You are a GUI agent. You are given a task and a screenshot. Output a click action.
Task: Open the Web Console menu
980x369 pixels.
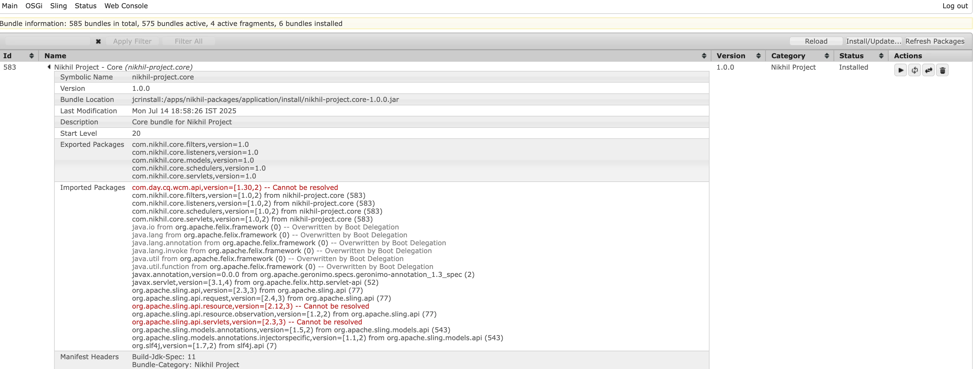pyautogui.click(x=126, y=6)
